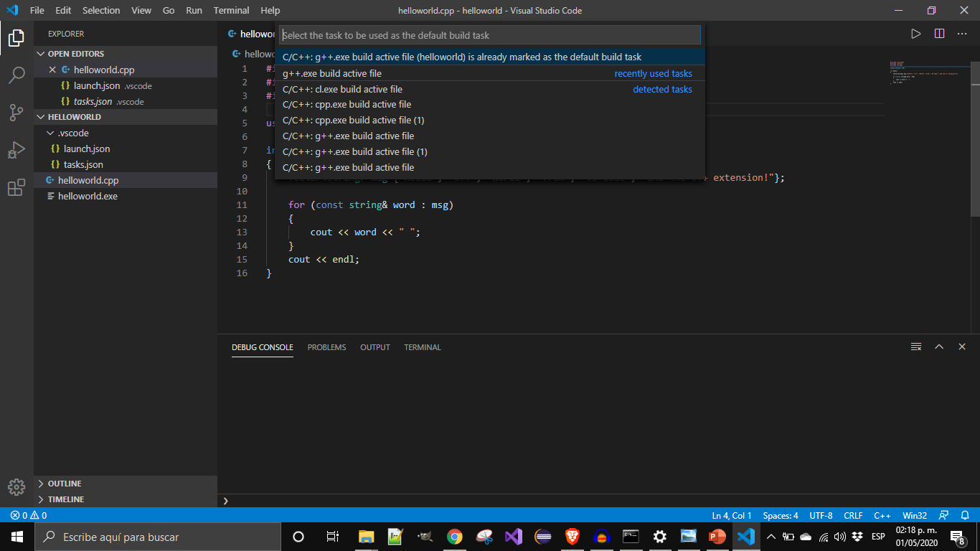Launch Google Chrome from the taskbar
980x551 pixels.
pos(455,536)
